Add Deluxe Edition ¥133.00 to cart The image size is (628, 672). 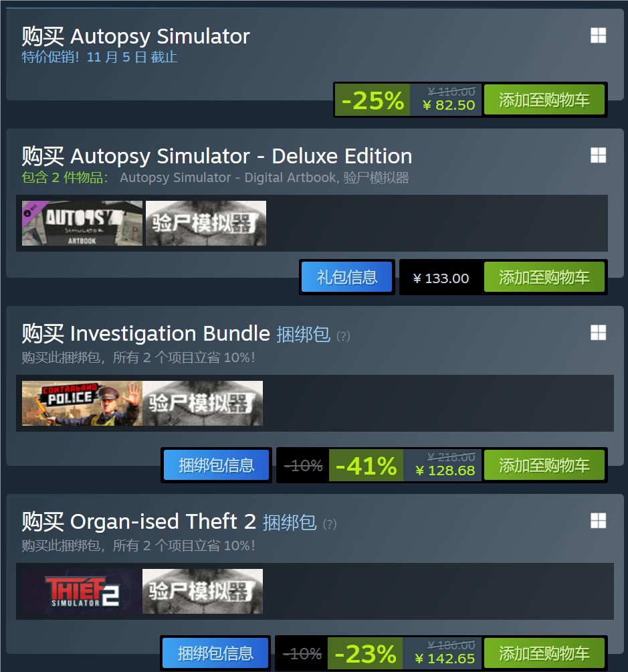coord(544,277)
